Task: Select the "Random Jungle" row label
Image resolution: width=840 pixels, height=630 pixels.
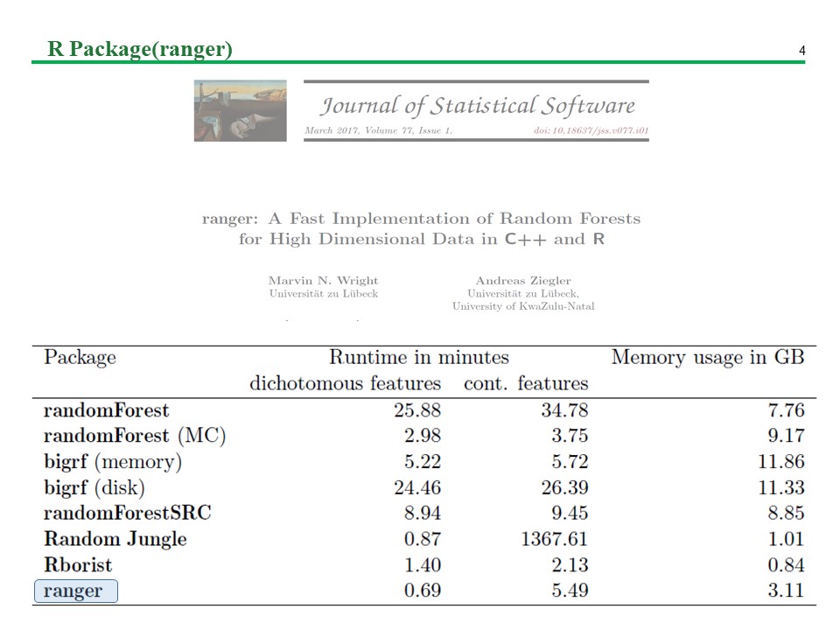Action: 115,539
